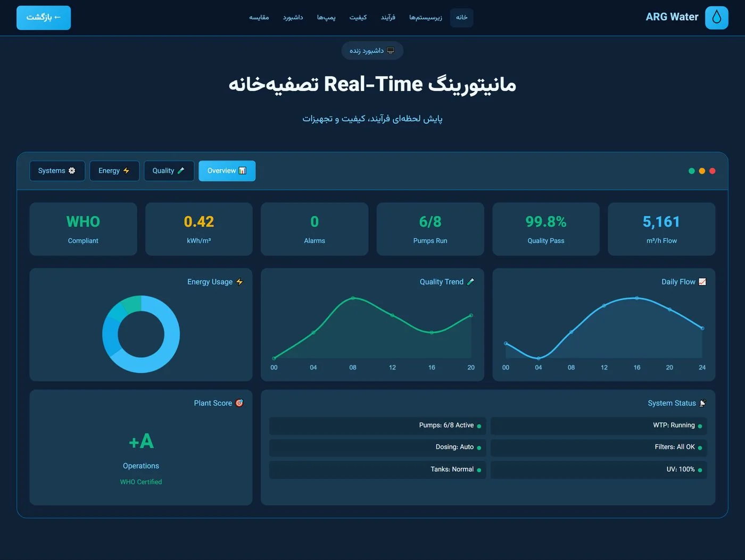Go to the خانه nav item

coord(461,18)
